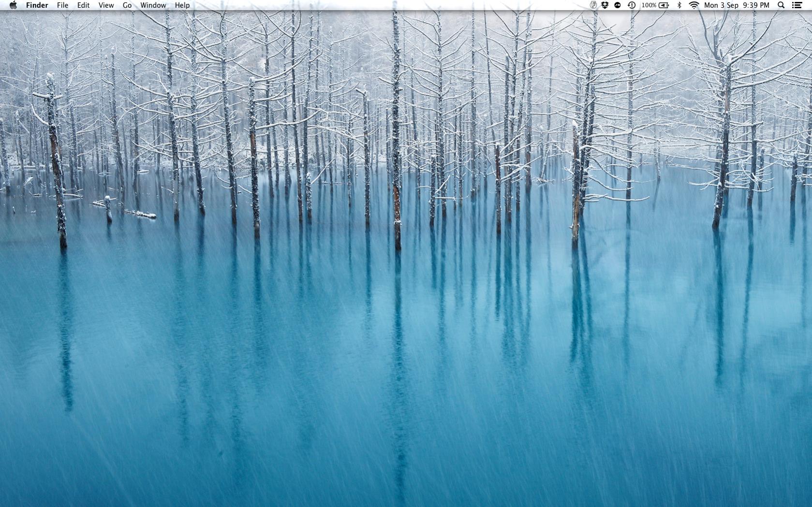Open the Dropbox menu bar icon
Image resolution: width=812 pixels, height=507 pixels.
[605, 5]
